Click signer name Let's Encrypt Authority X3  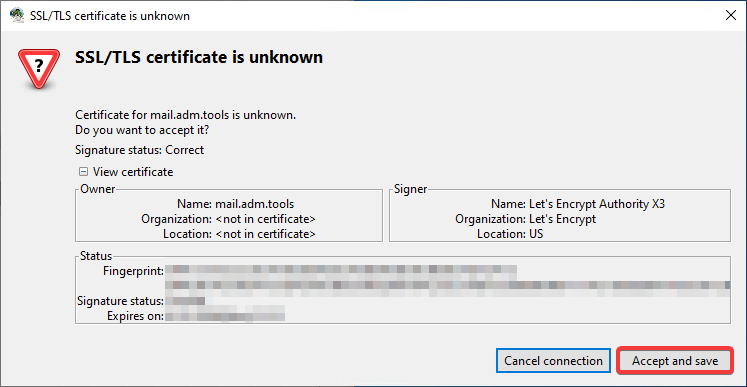[x=597, y=204]
